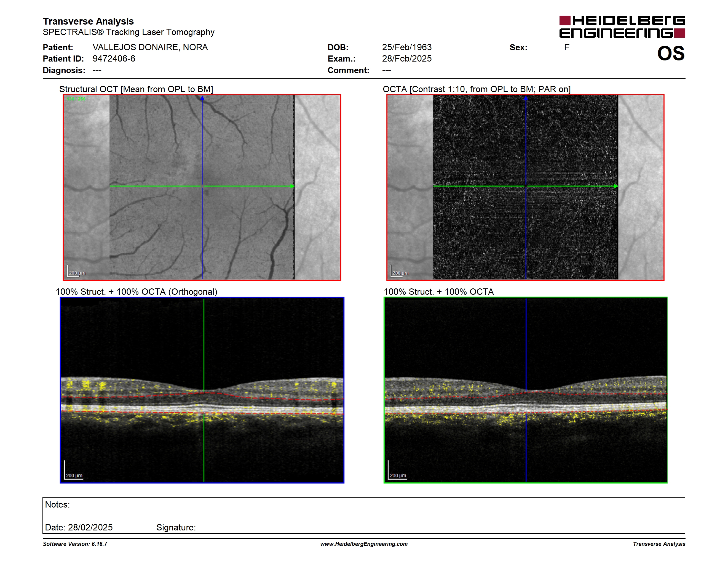Click the OCTA contrast en-face image
Viewport: 728px width, 563px height.
tap(525, 187)
